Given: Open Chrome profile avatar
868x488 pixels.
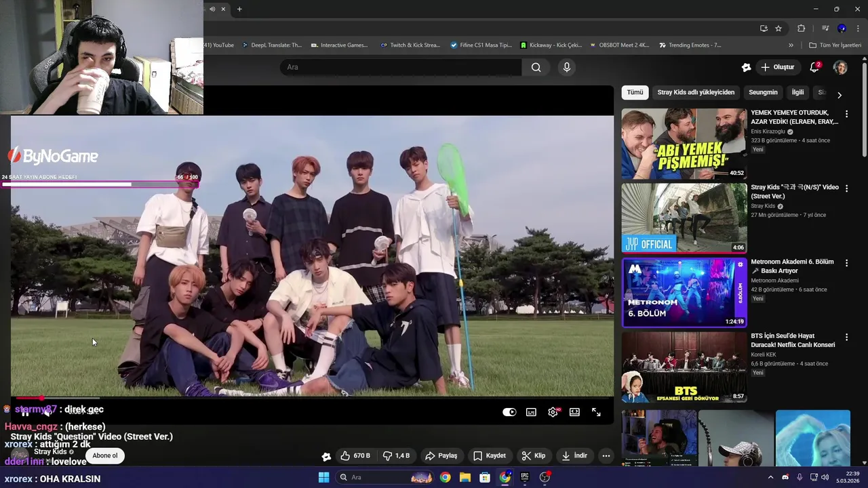Looking at the screenshot, I should tap(842, 28).
